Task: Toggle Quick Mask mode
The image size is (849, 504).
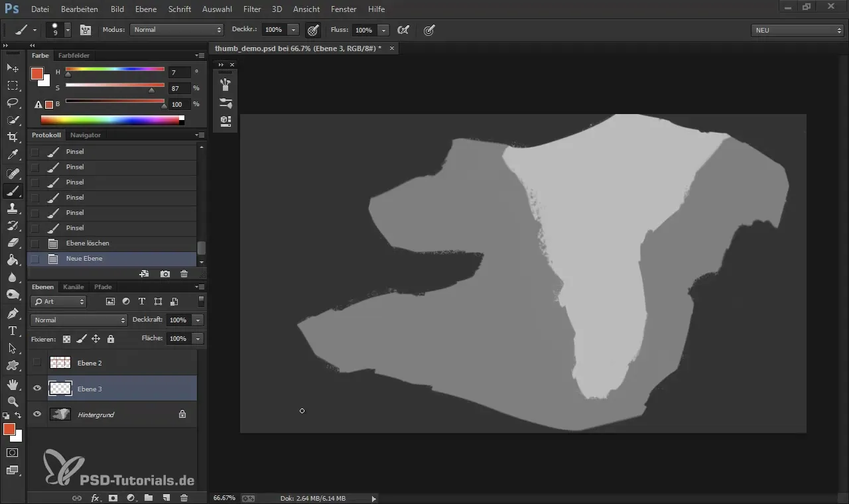Action: (x=13, y=452)
